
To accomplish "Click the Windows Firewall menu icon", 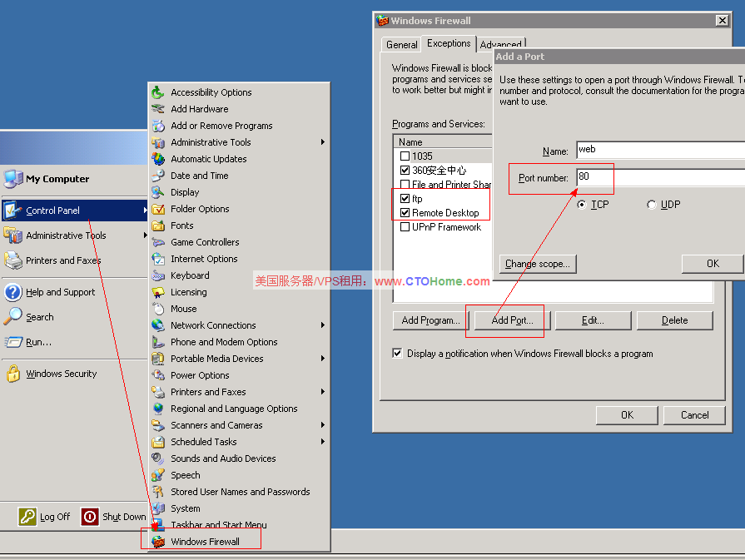I will [x=158, y=541].
